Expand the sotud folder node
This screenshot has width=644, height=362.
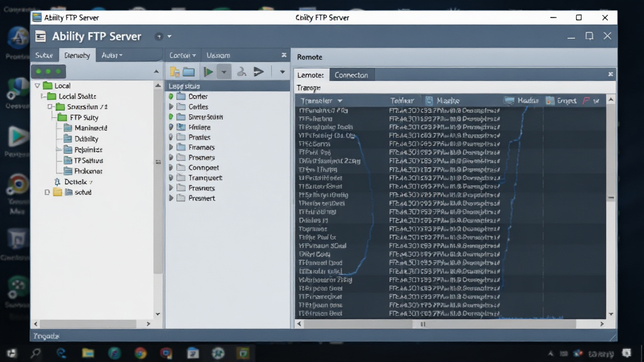[47, 192]
